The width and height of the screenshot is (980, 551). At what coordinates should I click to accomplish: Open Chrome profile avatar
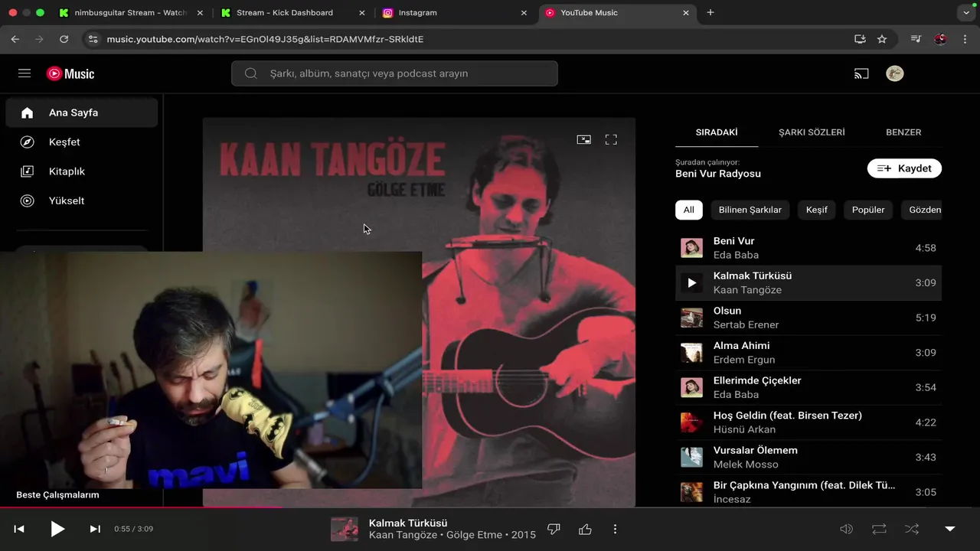pyautogui.click(x=940, y=39)
